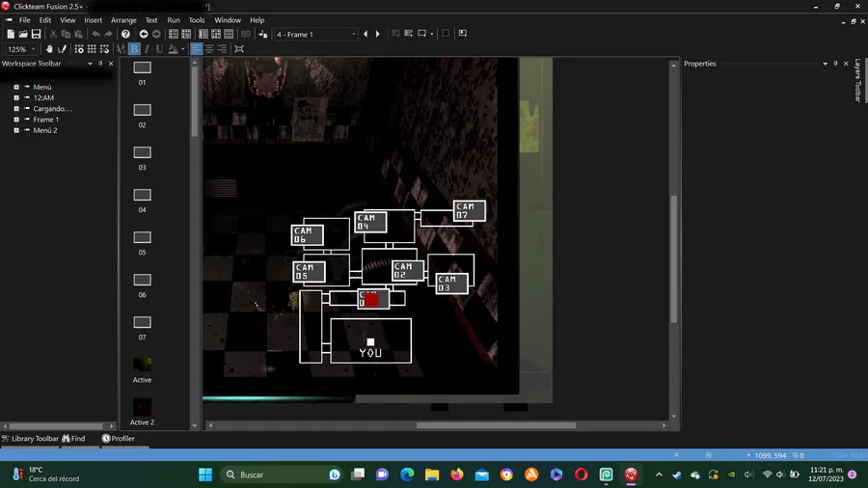The image size is (868, 488).
Task: Open the Event Editor grid icon
Action: click(x=216, y=35)
